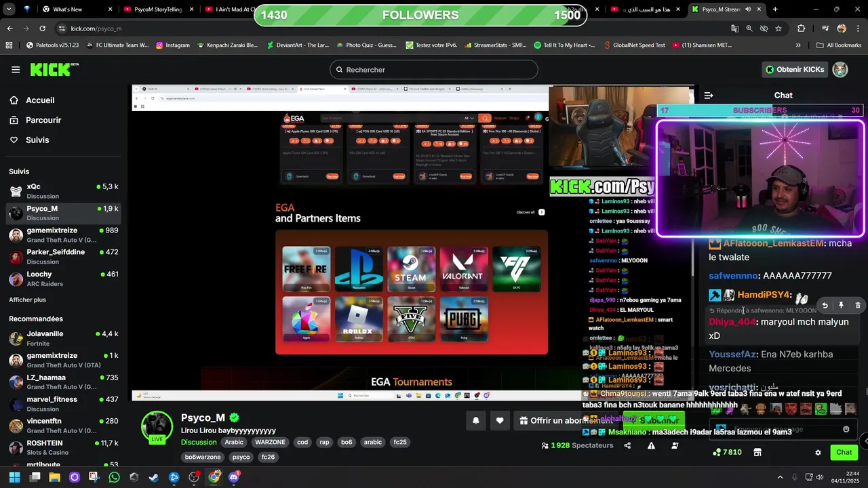Open Discord from the taskbar

click(x=234, y=477)
